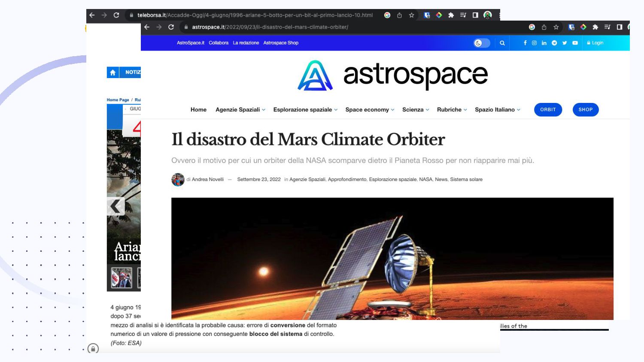Open media control icon in astrospace window
This screenshot has height=362, width=644.
607,27
